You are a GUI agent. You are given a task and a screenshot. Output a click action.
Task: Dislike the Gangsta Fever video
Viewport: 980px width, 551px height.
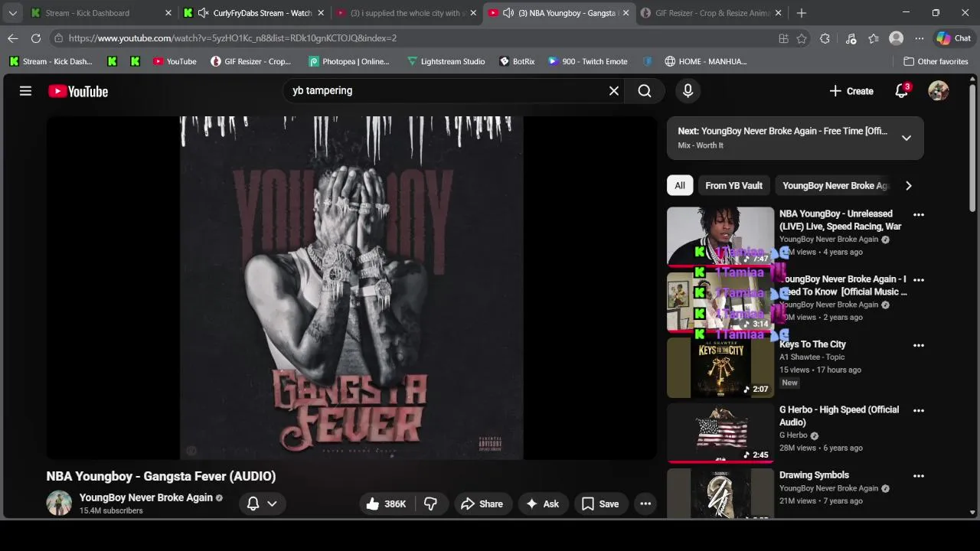pos(430,504)
